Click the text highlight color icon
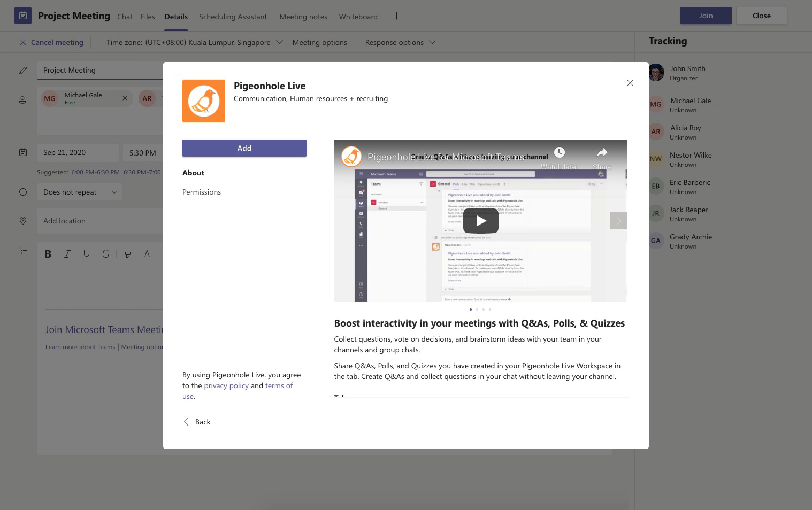The width and height of the screenshot is (812, 510). pos(128,254)
